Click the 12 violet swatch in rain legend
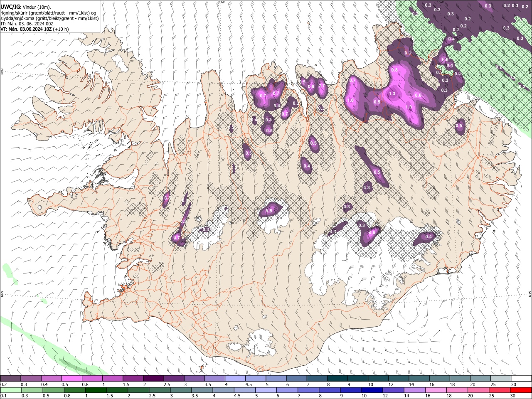 [x=393, y=390]
